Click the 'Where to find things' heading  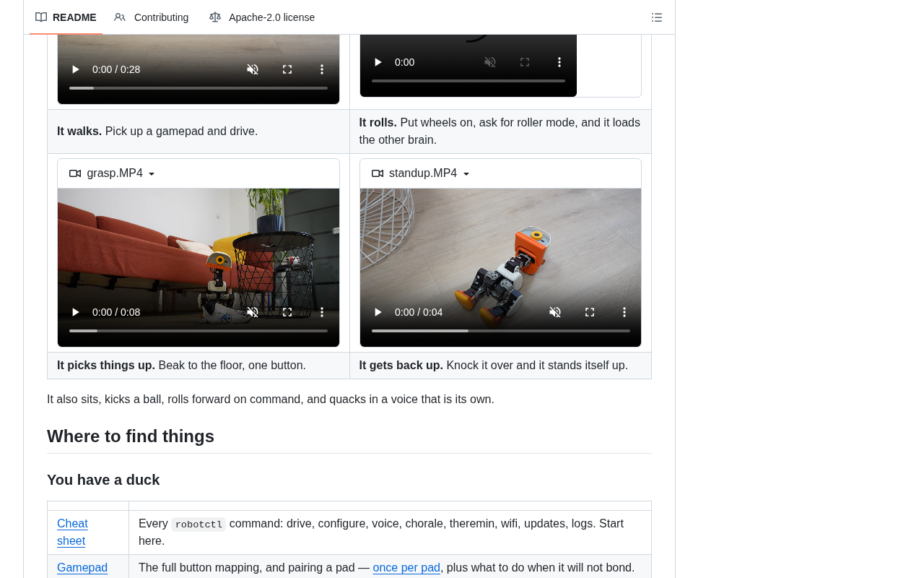coord(131,436)
